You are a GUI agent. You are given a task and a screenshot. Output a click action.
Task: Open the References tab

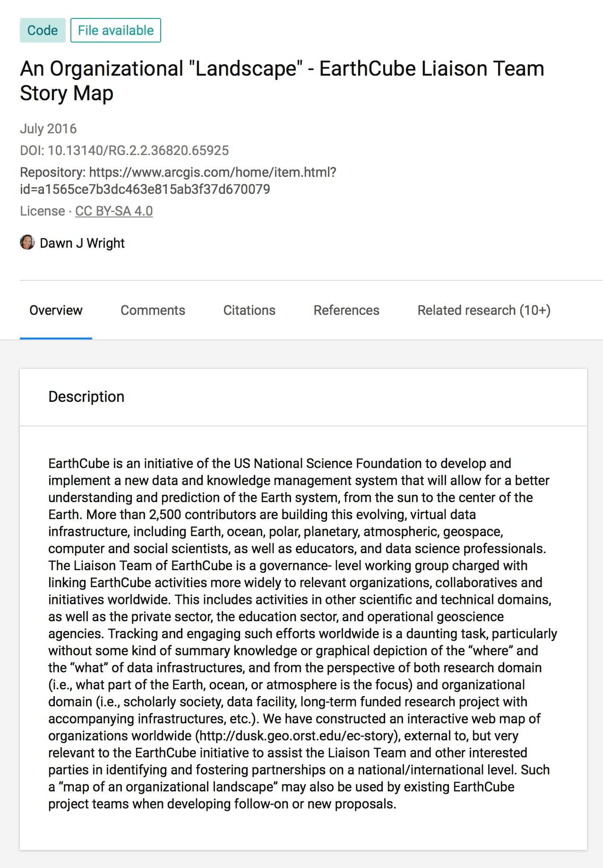point(346,310)
